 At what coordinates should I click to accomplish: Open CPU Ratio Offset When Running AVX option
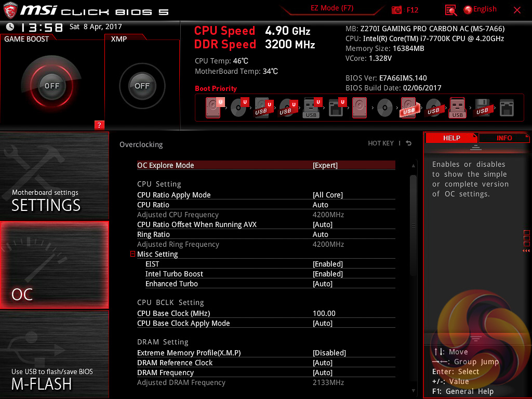(x=266, y=224)
